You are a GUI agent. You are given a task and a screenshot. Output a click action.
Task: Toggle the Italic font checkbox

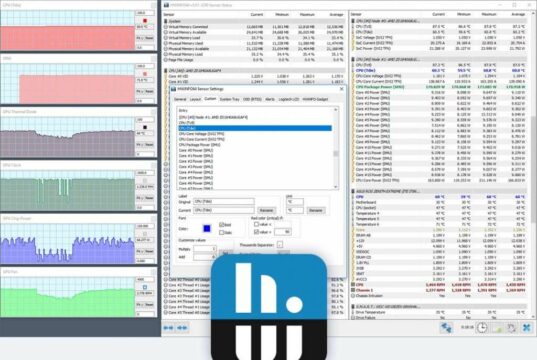[221, 233]
